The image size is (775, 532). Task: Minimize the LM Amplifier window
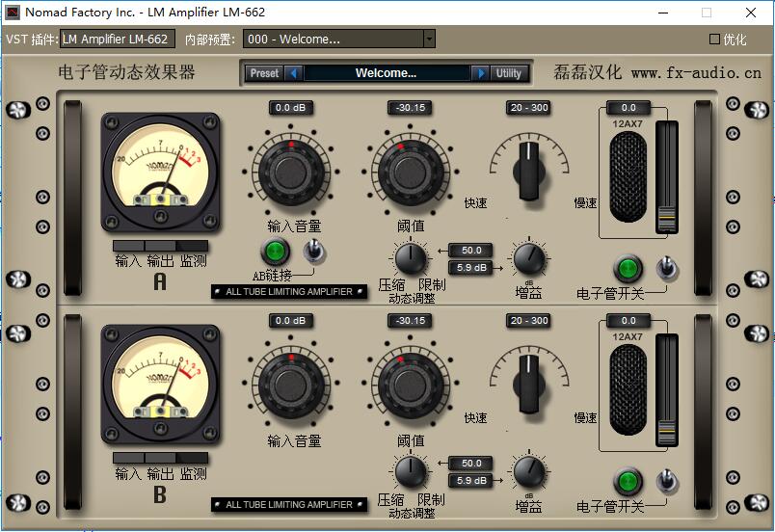click(663, 13)
